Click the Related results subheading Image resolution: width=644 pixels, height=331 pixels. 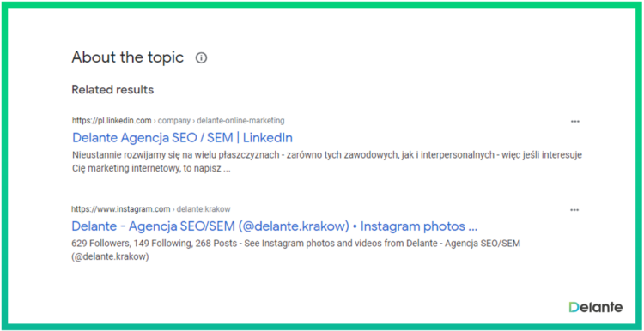tap(112, 90)
